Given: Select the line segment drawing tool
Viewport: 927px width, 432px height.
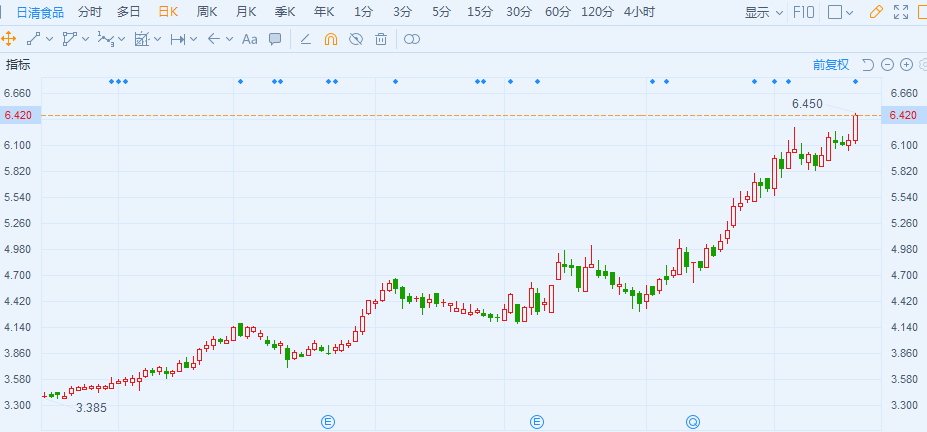Looking at the screenshot, I should (33, 39).
